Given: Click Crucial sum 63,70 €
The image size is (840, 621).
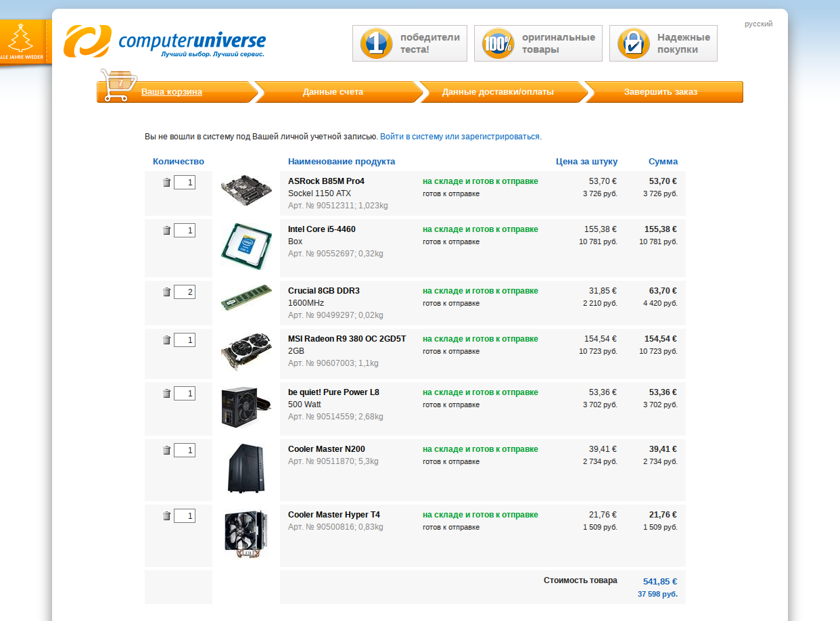Looking at the screenshot, I should tap(663, 291).
